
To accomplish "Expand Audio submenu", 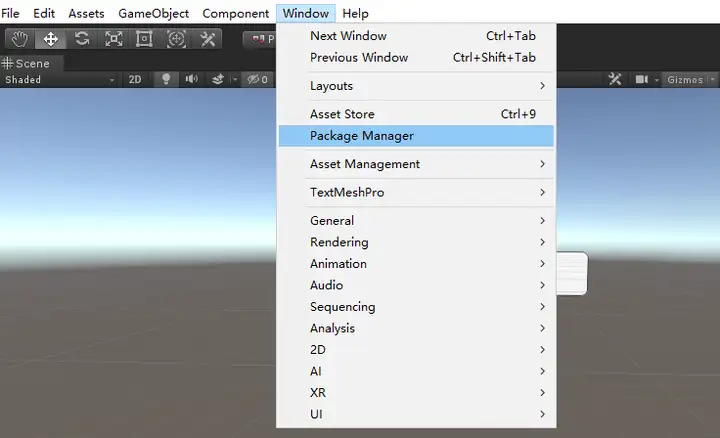I will (416, 285).
